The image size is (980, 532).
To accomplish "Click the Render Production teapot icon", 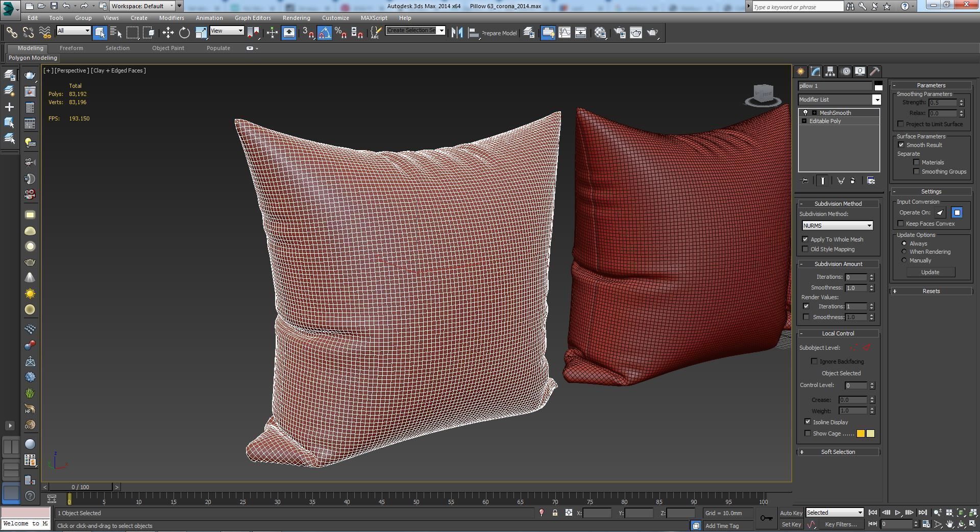I will (653, 33).
